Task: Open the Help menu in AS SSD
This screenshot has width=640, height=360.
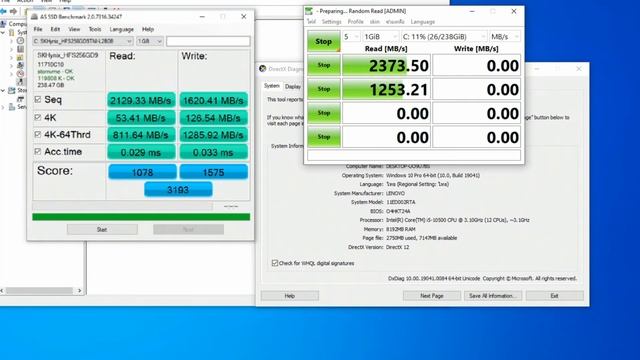Action: (148, 29)
